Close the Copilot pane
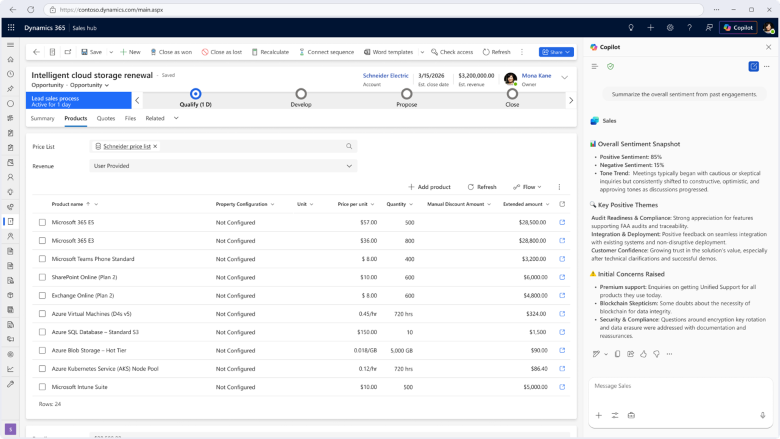 click(769, 47)
